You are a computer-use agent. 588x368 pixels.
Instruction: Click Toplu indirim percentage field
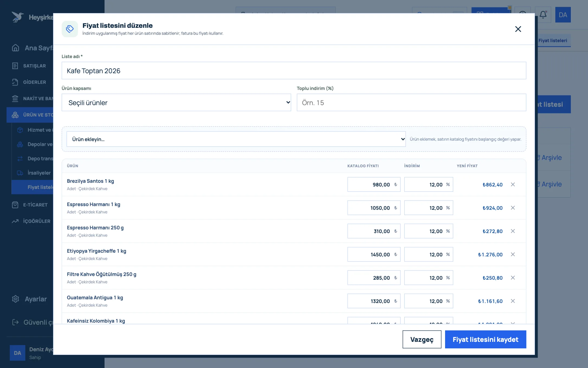411,102
